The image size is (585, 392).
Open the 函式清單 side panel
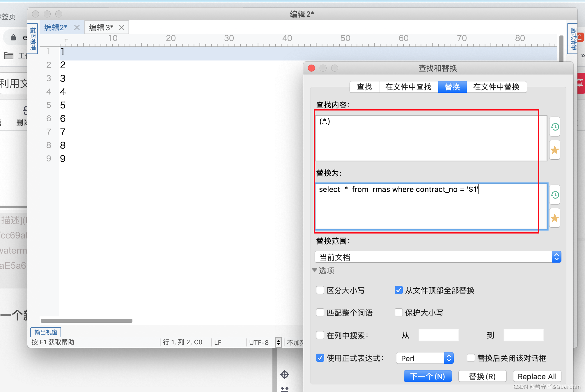pyautogui.click(x=573, y=38)
